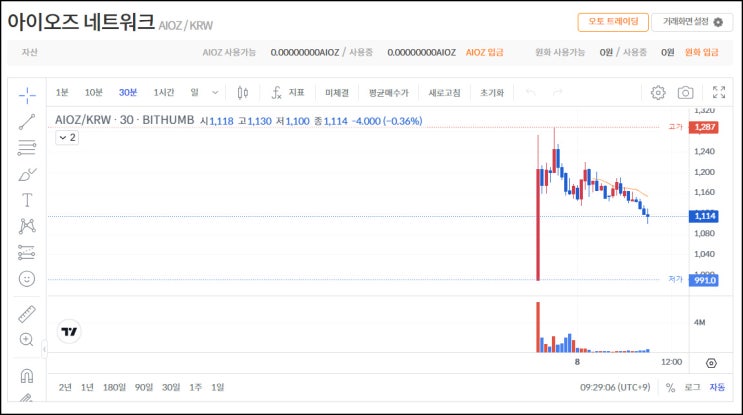Select the forecasting position tool

(x=27, y=253)
